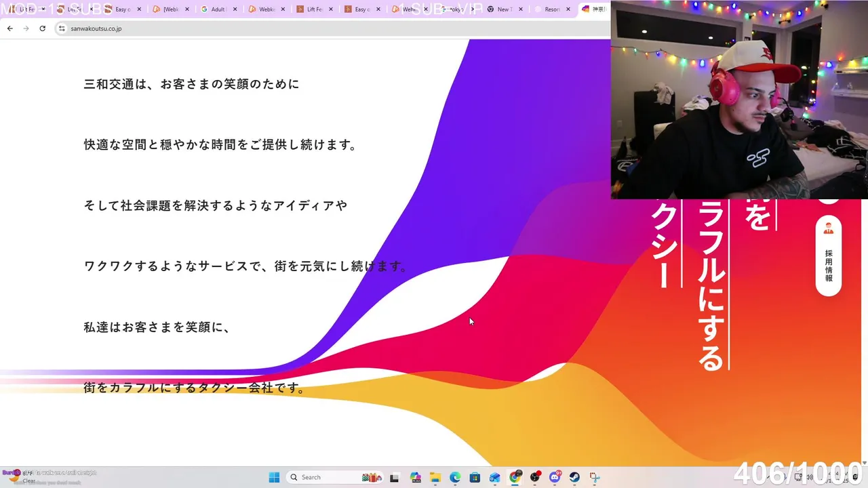868x488 pixels.
Task: Open the black app with the red dot on the taskbar
Action: [x=536, y=477]
